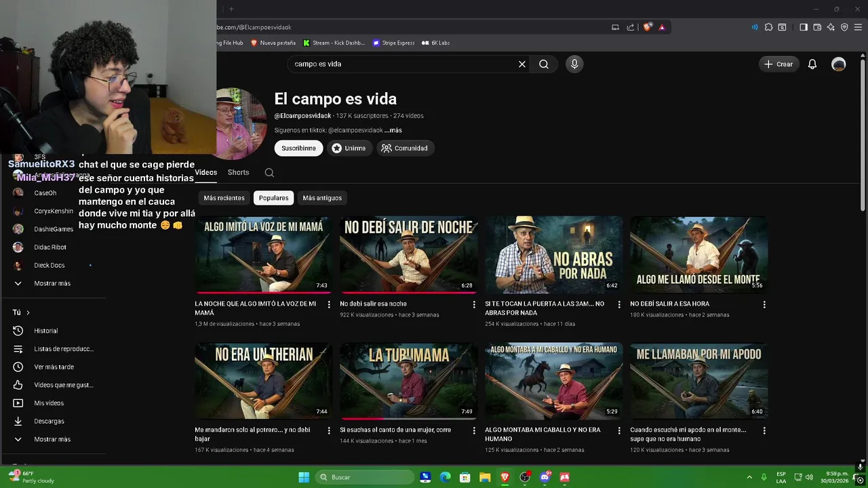Image resolution: width=868 pixels, height=488 pixels.
Task: Select the 'Más antiguos' filter chip
Action: tap(322, 198)
